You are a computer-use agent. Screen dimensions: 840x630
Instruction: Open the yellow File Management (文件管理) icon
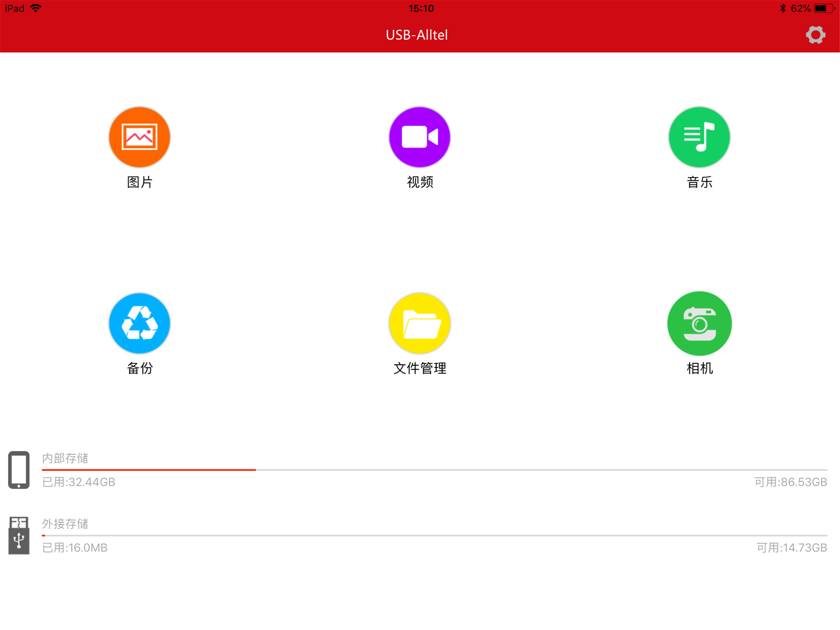tap(420, 323)
